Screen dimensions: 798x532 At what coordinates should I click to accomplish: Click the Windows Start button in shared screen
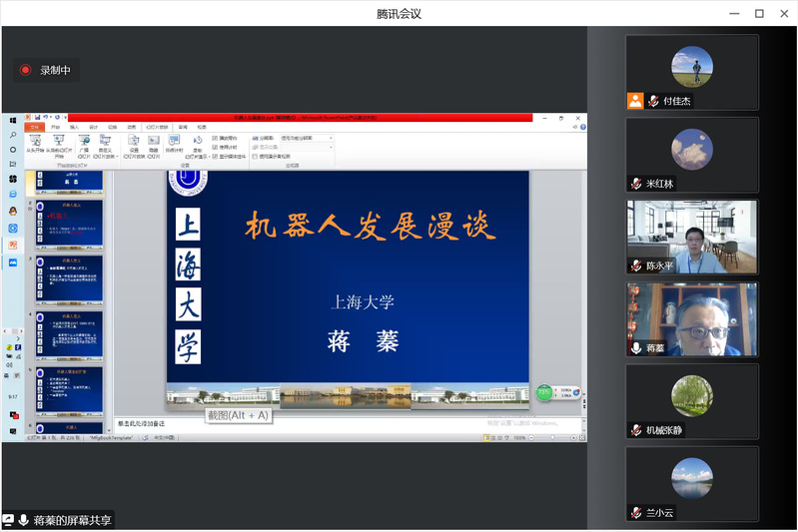pos(13,120)
